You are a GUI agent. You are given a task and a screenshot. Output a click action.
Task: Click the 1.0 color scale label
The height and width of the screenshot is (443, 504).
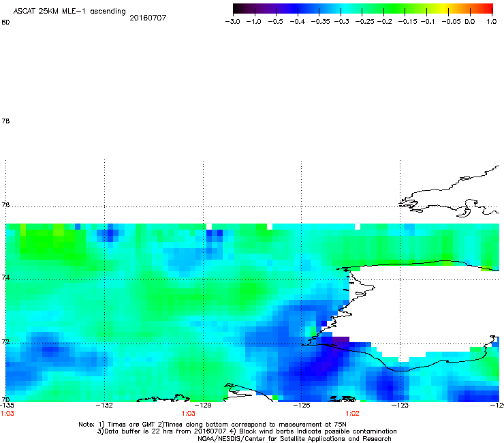click(x=492, y=22)
